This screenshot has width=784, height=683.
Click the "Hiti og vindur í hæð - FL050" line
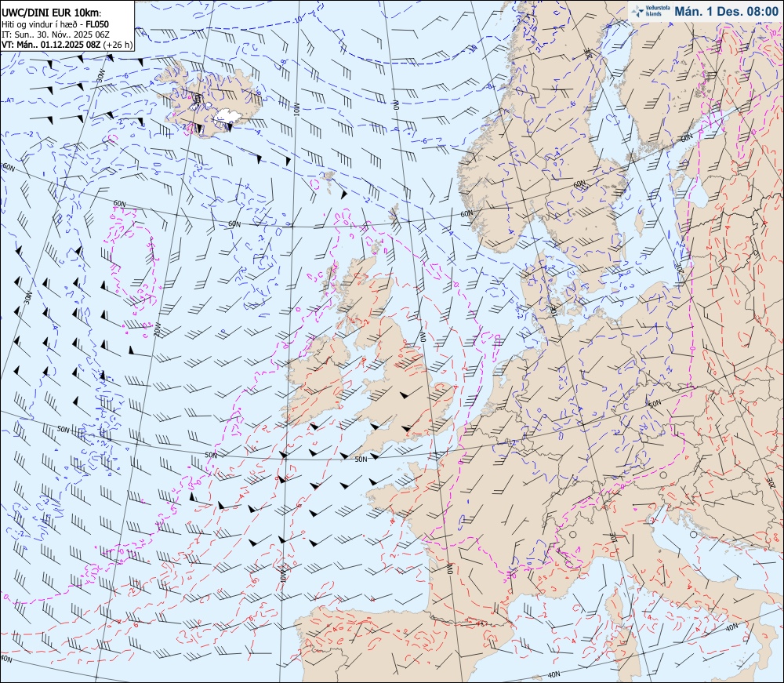tap(55, 24)
